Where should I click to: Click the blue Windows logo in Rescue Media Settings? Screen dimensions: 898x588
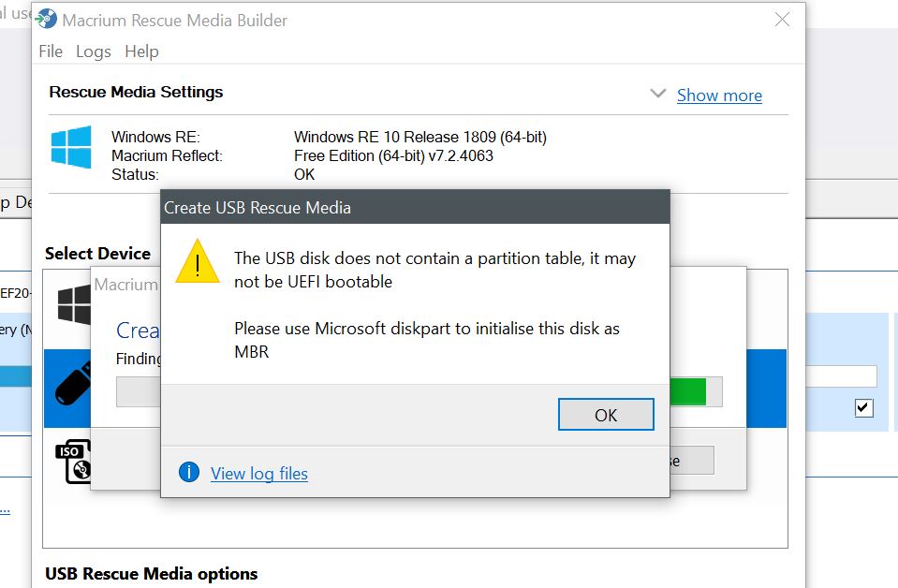tap(71, 147)
